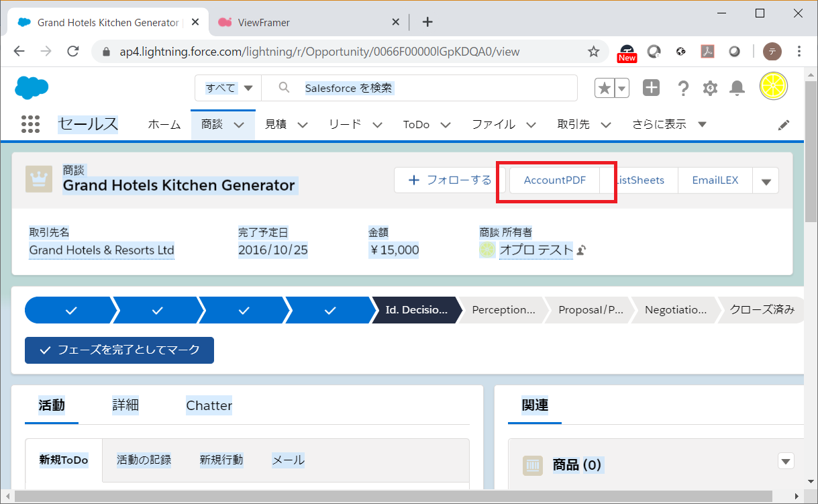Screen dimensions: 818x504
Task: Open the App Launcher grid icon
Action: pos(31,124)
